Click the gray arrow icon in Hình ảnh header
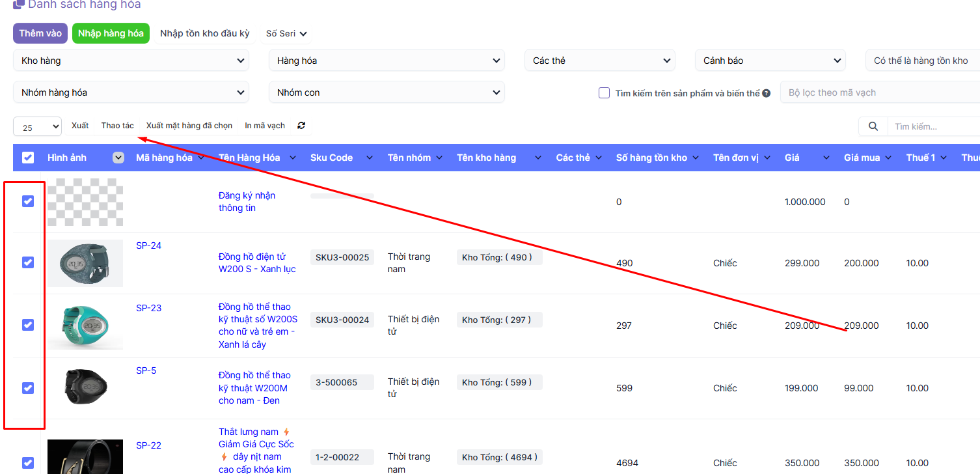 coord(118,158)
